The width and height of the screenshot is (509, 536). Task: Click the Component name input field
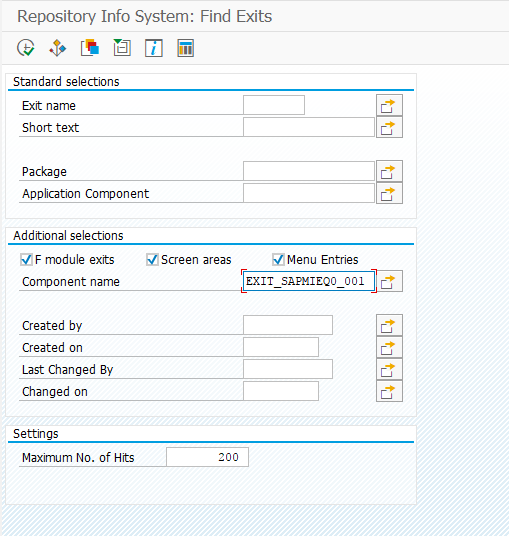point(309,281)
